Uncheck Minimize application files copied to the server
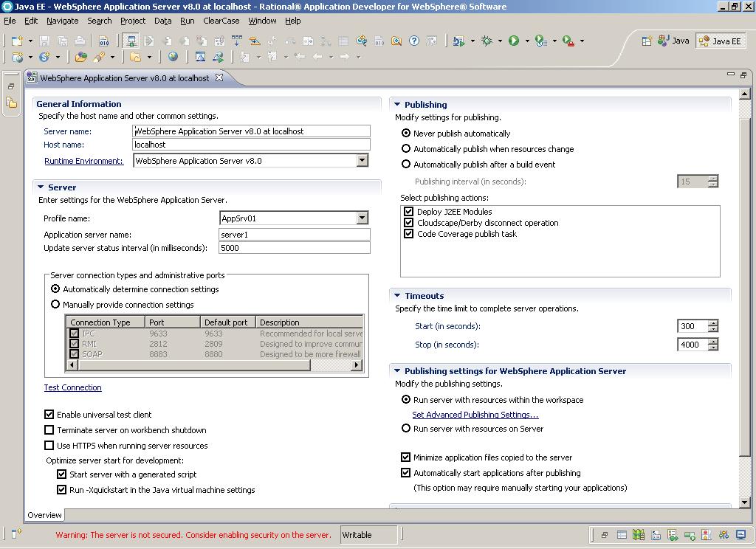Viewport: 756px width, 549px height. pyautogui.click(x=406, y=457)
